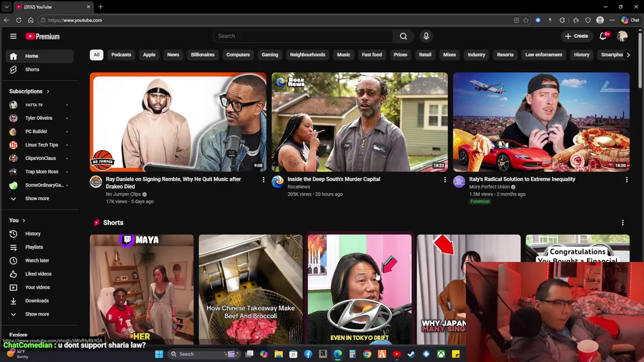Add page to favorites with star icon
Image resolution: width=644 pixels, height=362 pixels.
(526, 20)
